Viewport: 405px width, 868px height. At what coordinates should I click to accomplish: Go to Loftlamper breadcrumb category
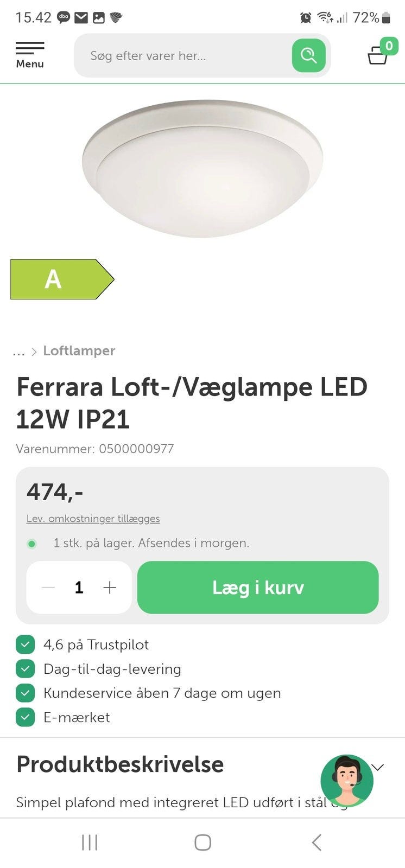coord(79,350)
